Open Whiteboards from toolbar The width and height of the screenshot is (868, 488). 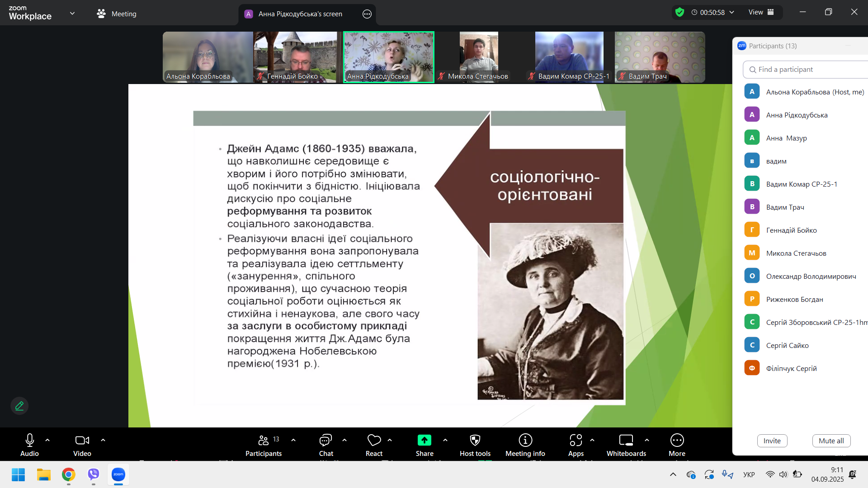[626, 441]
